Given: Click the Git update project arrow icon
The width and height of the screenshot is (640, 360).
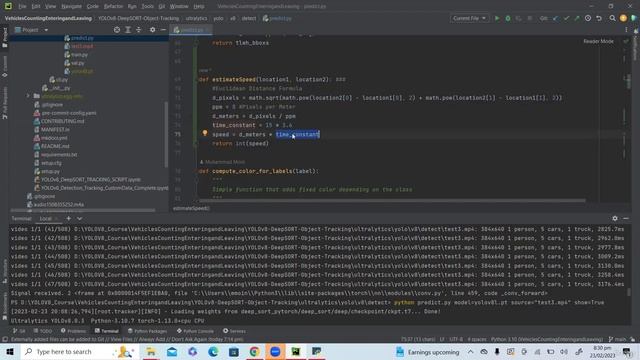Looking at the screenshot, I should (556, 18).
